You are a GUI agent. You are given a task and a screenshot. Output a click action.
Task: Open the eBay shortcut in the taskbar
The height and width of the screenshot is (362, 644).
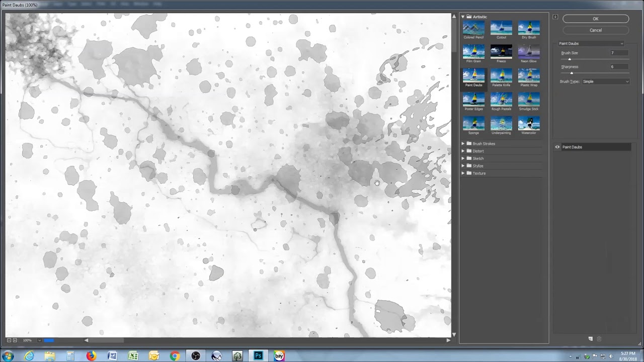click(x=279, y=356)
